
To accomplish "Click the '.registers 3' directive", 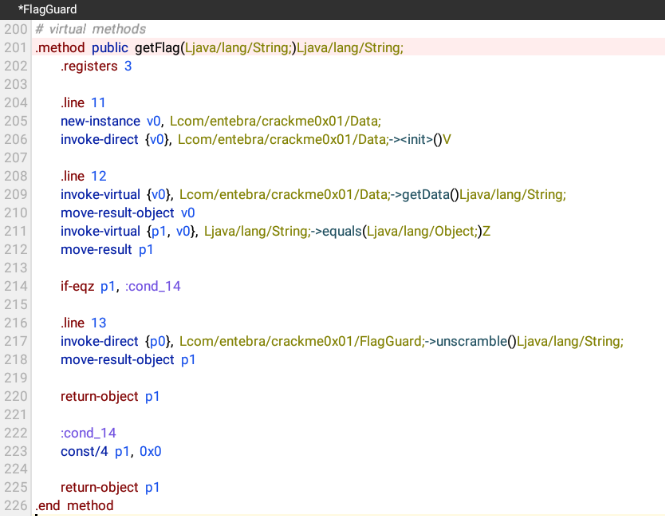I will tap(95, 66).
